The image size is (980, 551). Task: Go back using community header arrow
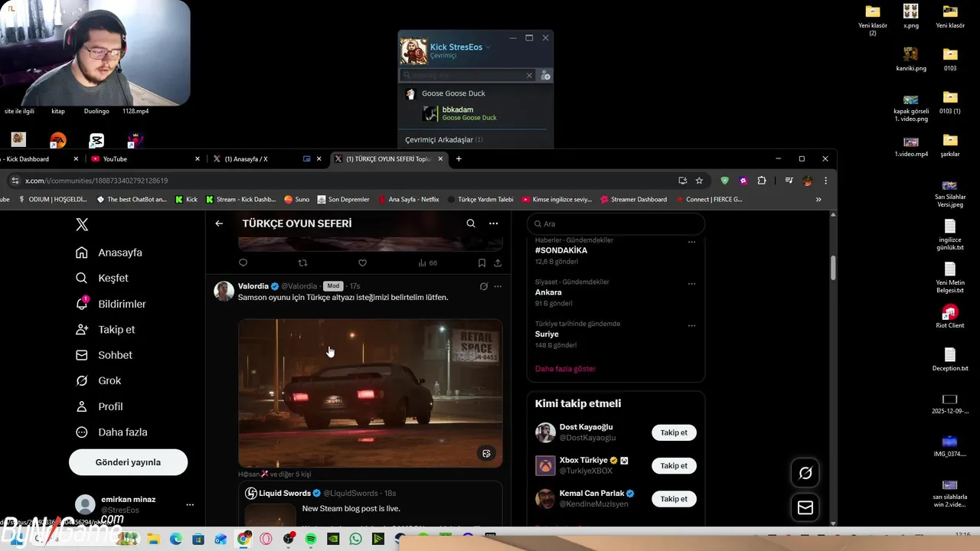219,223
